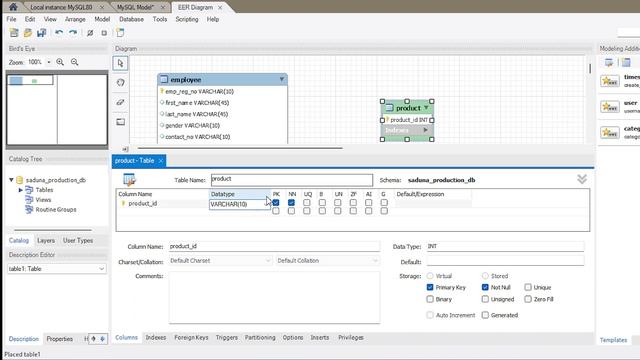Redo action in toolbar
Screen dimensions: 640x360
click(73, 33)
